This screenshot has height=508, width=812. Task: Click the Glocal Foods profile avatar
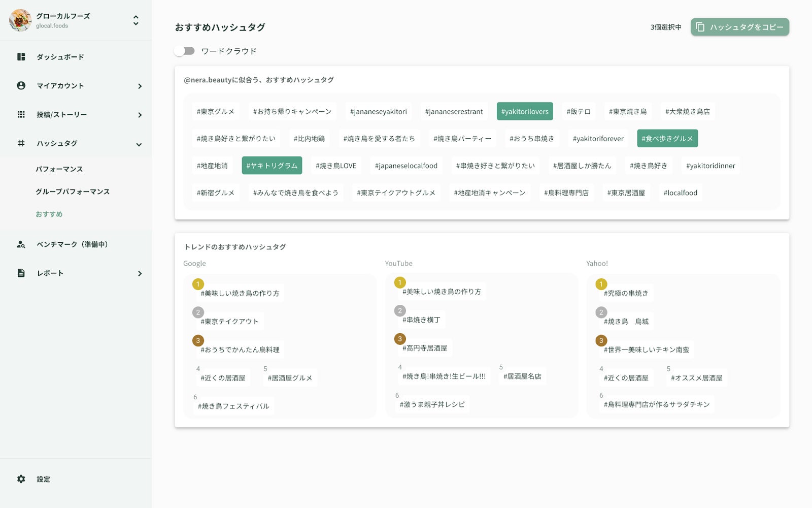coord(20,20)
